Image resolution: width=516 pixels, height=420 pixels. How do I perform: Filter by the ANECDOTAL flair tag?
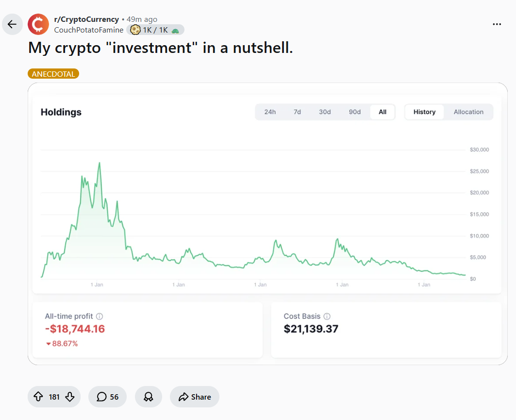coord(53,74)
